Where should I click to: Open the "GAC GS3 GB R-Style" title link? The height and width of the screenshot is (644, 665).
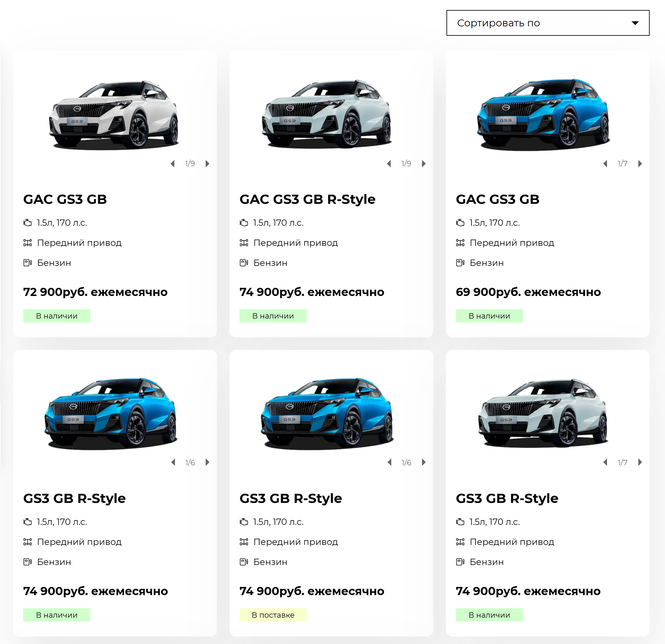click(307, 199)
